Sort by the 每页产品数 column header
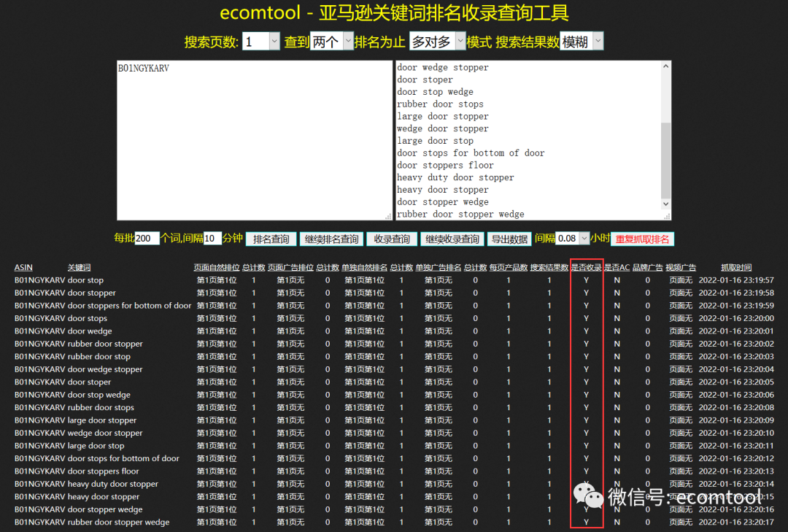The height and width of the screenshot is (532, 788). point(509,268)
